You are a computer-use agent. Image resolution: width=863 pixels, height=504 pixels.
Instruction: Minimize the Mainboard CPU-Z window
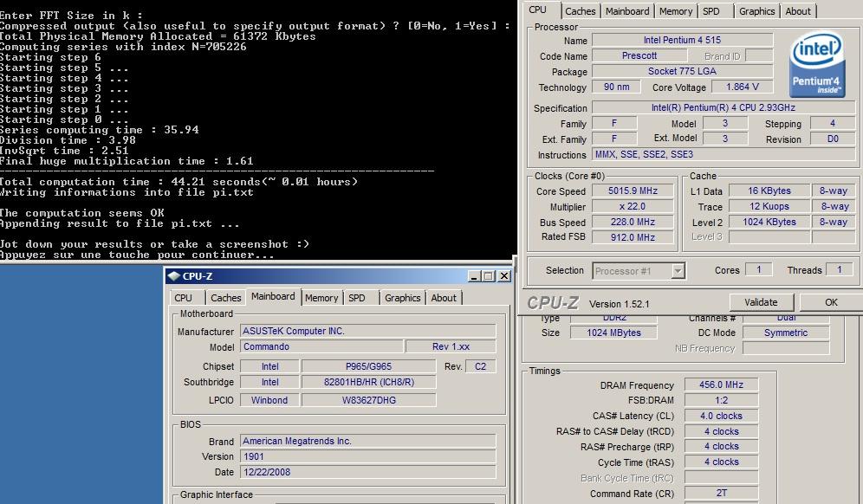[475, 275]
